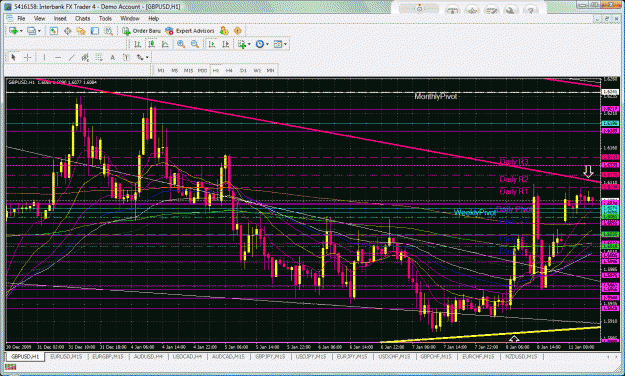Expand the Profiles dropdown arrow
This screenshot has width=625, height=376.
click(39, 31)
